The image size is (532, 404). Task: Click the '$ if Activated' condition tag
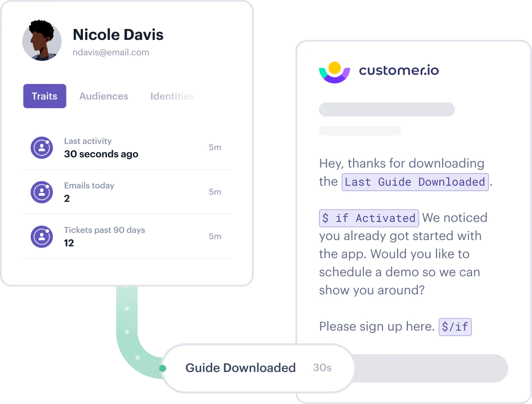[369, 218]
